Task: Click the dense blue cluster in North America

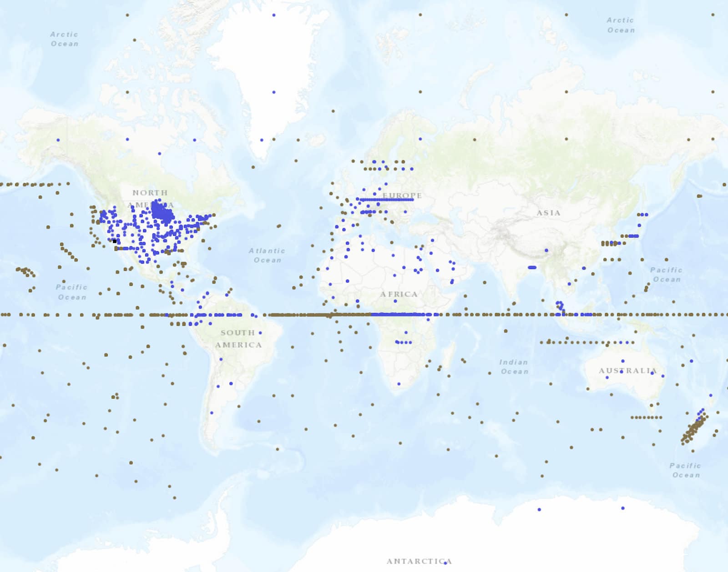Action: 162,212
